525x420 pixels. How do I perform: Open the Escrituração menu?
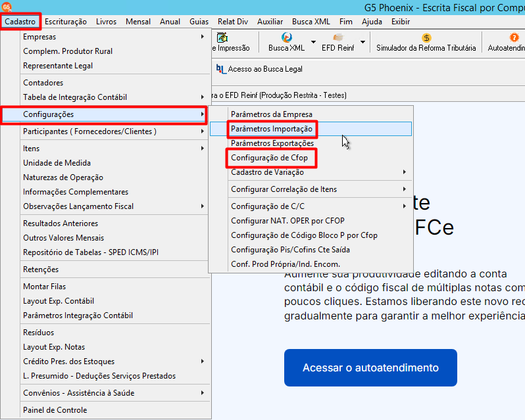66,22
